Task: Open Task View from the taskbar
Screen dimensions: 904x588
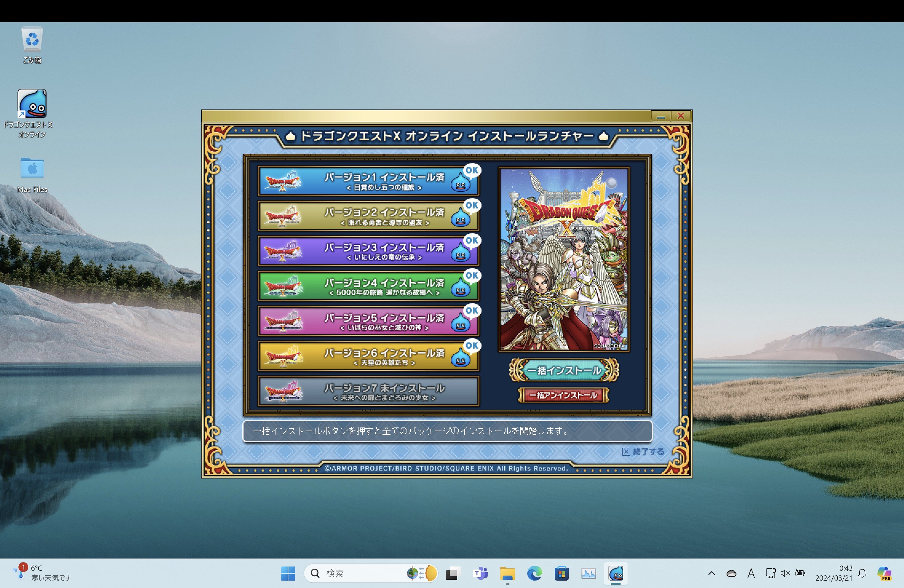Action: [x=452, y=573]
